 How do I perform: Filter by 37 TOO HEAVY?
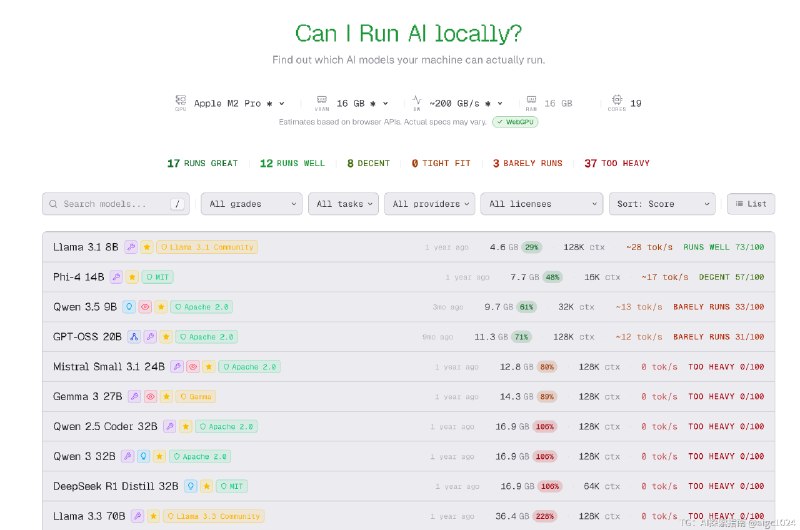(617, 163)
